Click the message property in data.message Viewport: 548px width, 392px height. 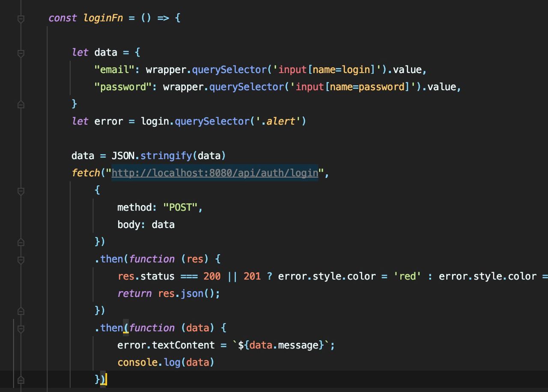click(x=298, y=345)
